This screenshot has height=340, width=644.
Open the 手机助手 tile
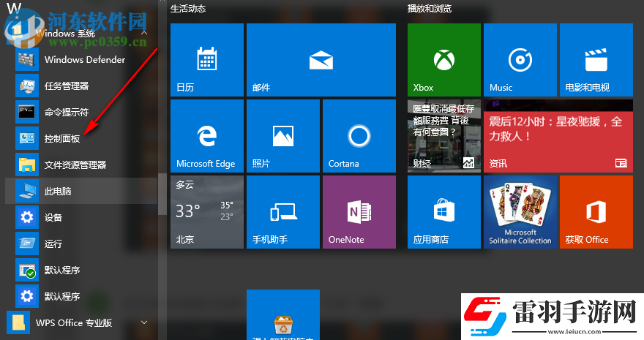pos(283,212)
